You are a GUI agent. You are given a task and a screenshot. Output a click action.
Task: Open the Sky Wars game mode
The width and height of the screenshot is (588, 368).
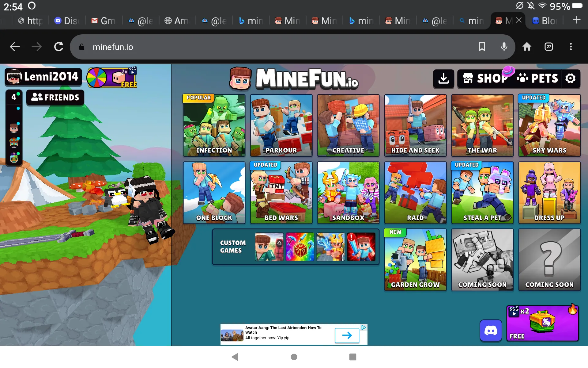549,125
